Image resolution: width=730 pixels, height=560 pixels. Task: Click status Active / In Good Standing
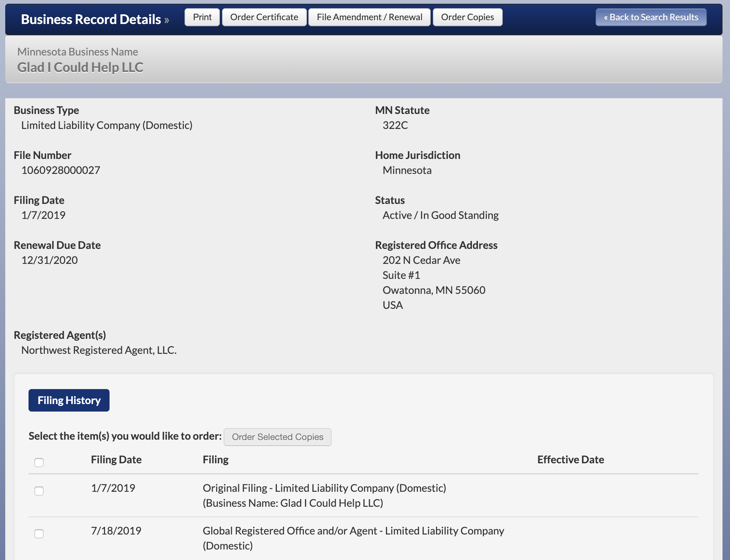[441, 215]
